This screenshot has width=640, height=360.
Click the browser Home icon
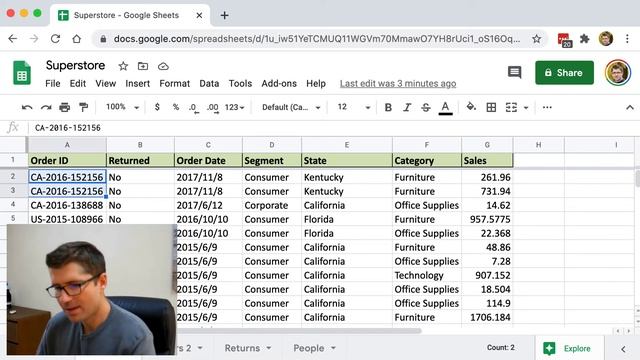(76, 39)
